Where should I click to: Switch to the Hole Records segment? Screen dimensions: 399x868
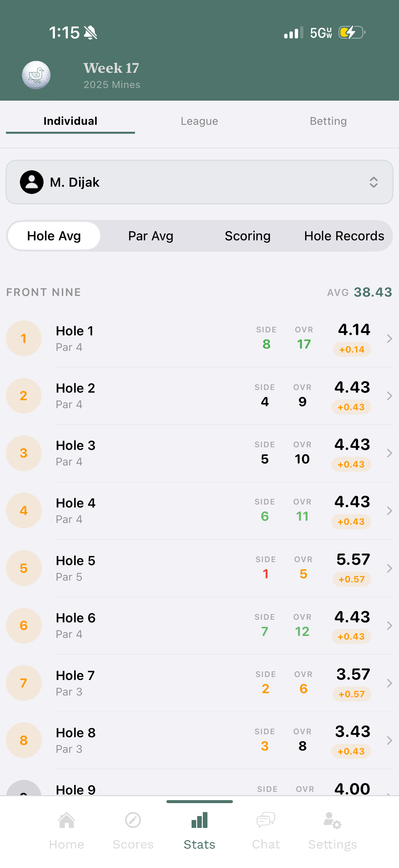(x=344, y=236)
